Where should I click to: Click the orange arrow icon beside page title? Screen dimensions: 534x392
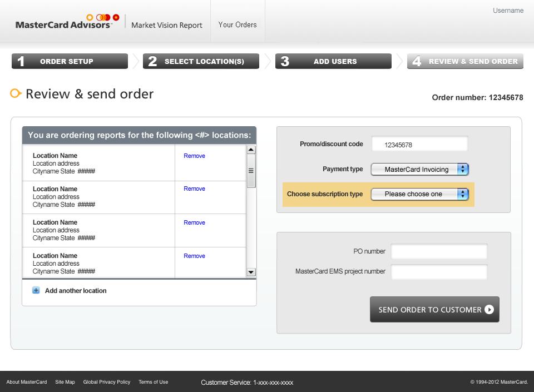coord(16,93)
